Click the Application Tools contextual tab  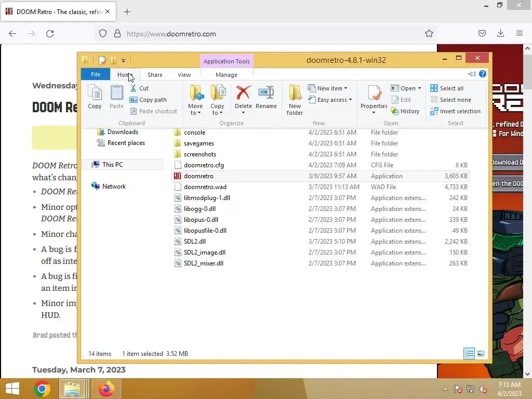tap(227, 61)
